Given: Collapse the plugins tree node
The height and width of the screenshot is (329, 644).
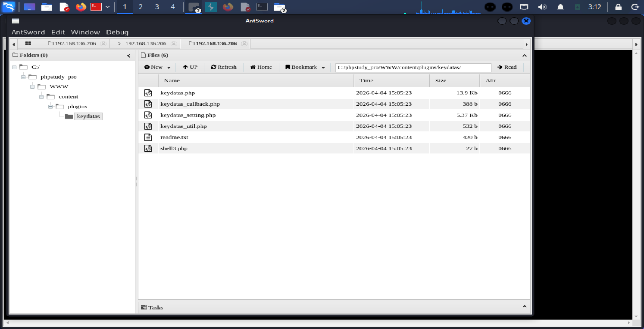Looking at the screenshot, I should (50, 106).
